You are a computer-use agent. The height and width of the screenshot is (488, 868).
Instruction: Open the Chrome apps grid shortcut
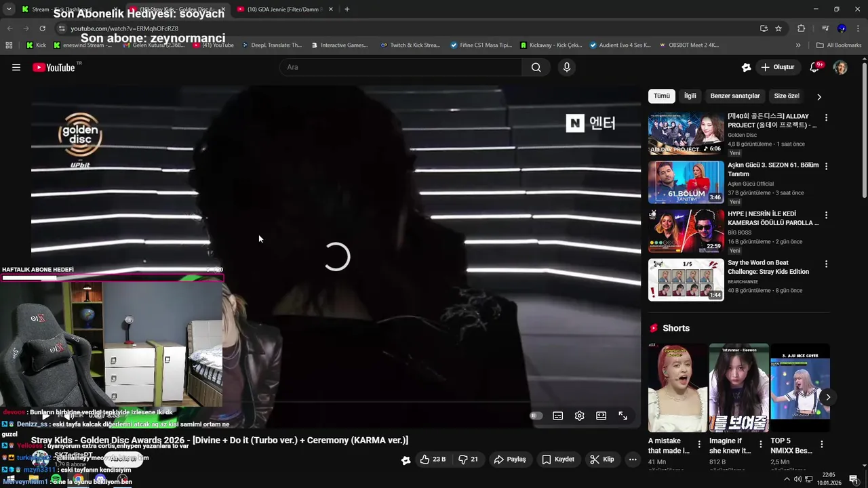pos(9,45)
